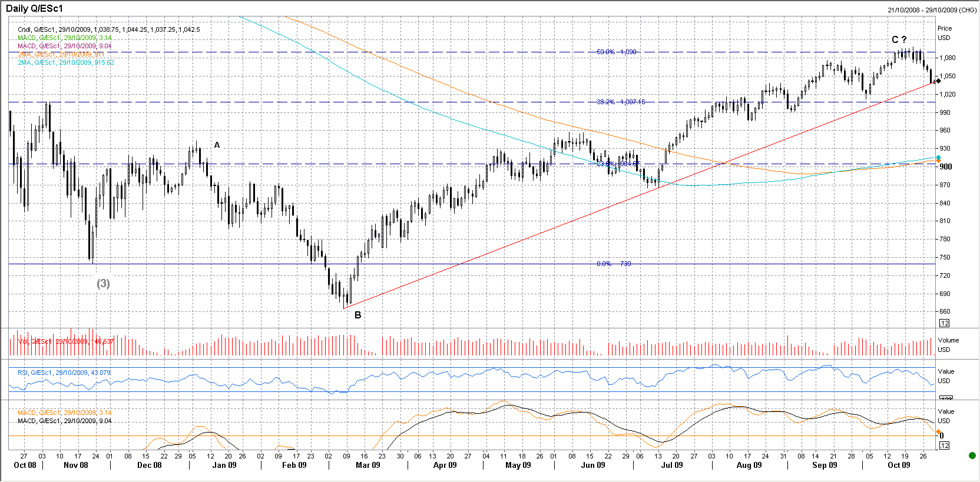The height and width of the screenshot is (482, 980).
Task: Select the black last-price diamond marker on price axis
Action: click(x=938, y=81)
